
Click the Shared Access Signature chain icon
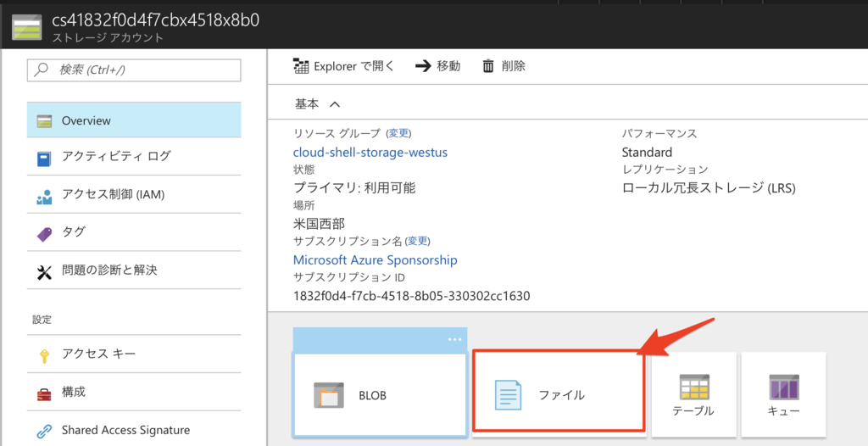click(x=44, y=431)
